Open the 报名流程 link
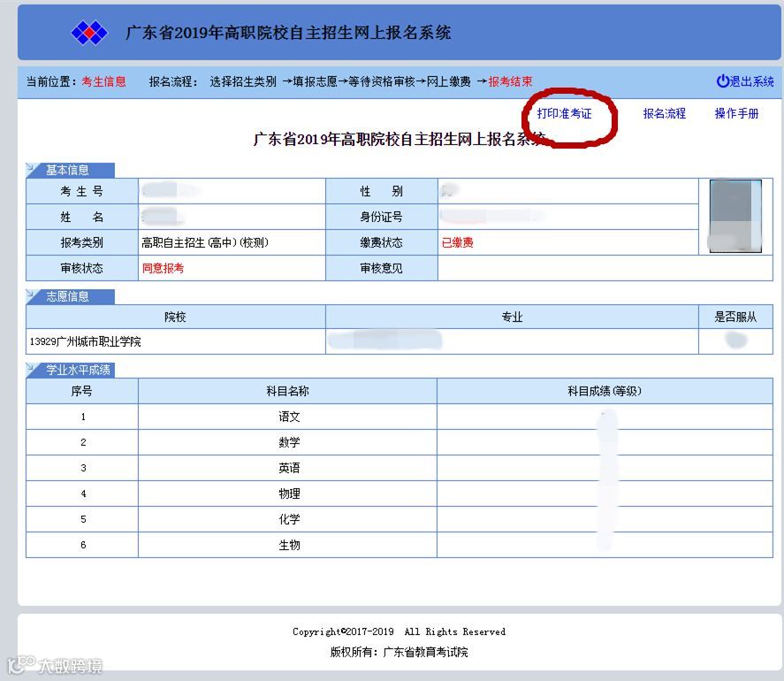 [664, 113]
